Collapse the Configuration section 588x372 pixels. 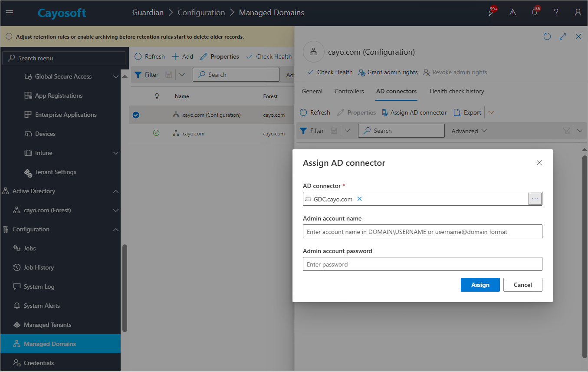click(116, 230)
